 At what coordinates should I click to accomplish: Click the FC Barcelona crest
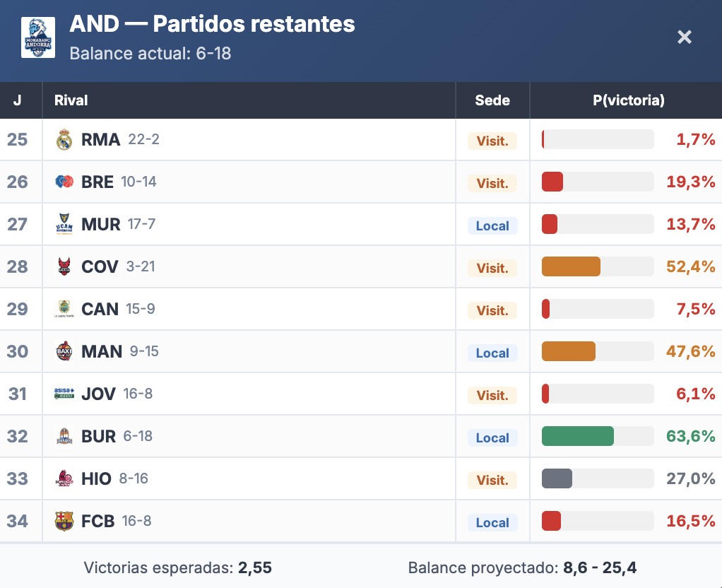tap(64, 522)
